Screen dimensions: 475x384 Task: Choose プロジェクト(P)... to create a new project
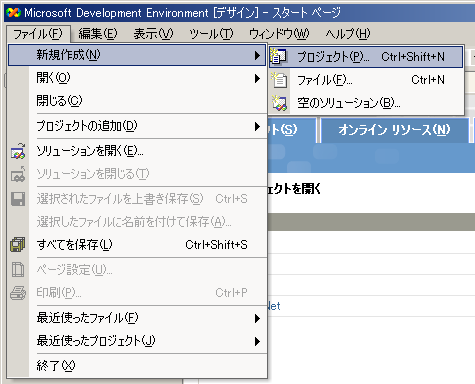point(366,57)
